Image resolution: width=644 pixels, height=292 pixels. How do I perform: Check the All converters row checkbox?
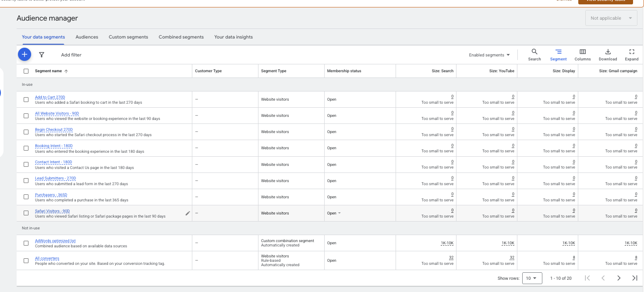[x=26, y=260]
